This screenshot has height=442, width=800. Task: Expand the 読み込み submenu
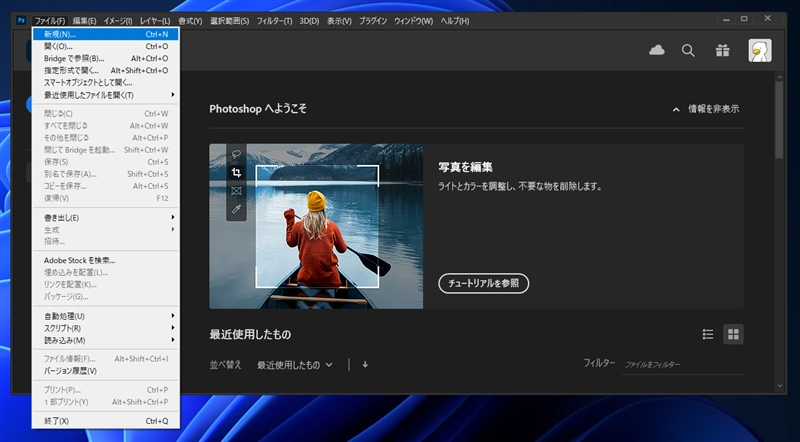(x=106, y=340)
